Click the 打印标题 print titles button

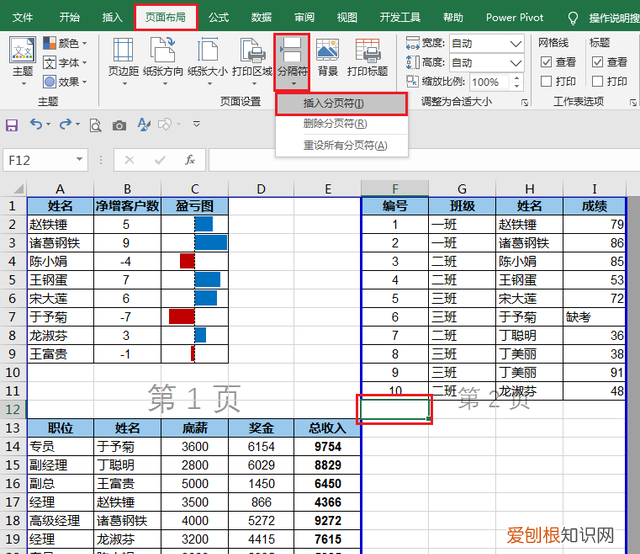367,58
